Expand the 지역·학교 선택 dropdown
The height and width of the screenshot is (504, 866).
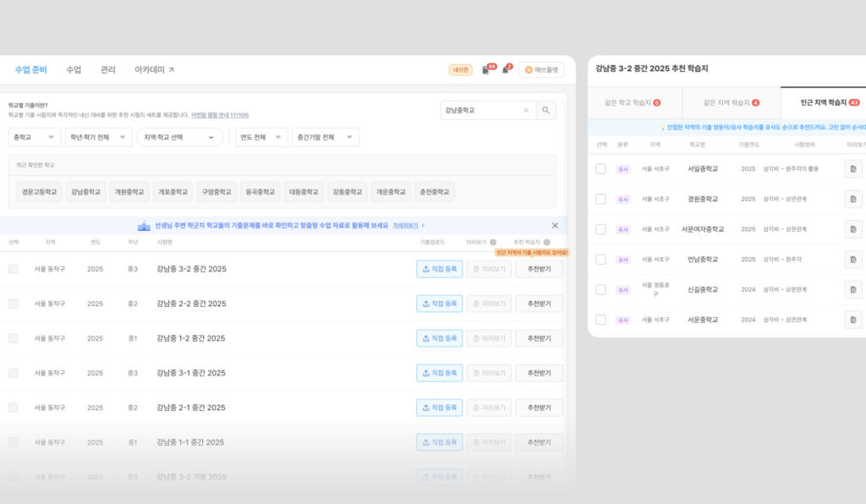pos(179,138)
